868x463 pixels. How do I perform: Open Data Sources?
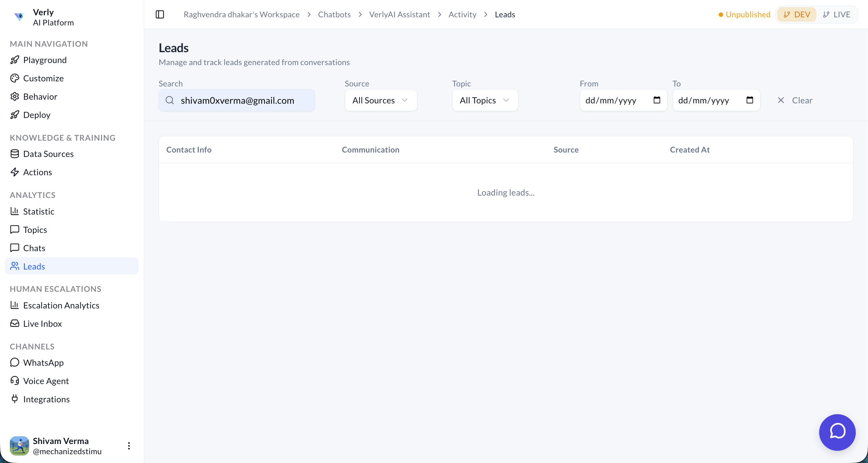pos(48,154)
